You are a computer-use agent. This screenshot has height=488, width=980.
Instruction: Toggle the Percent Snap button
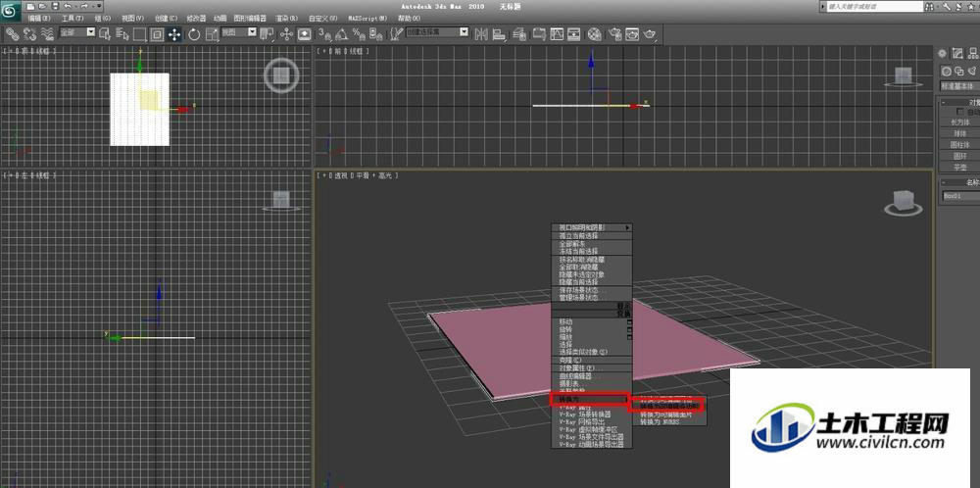coord(358,33)
